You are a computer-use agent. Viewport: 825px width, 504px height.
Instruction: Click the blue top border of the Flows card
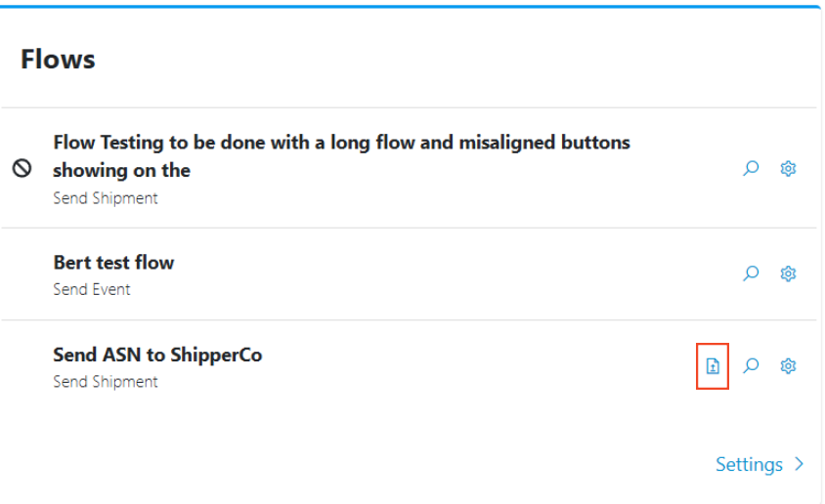pyautogui.click(x=411, y=7)
